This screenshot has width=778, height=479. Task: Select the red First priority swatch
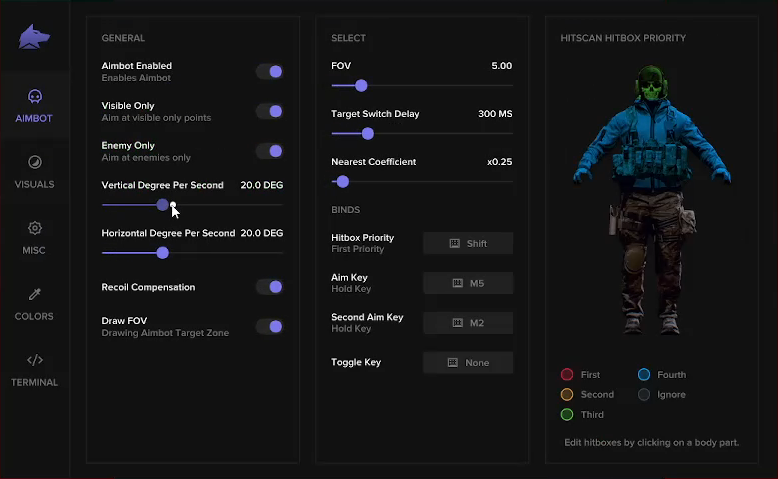pyautogui.click(x=567, y=374)
